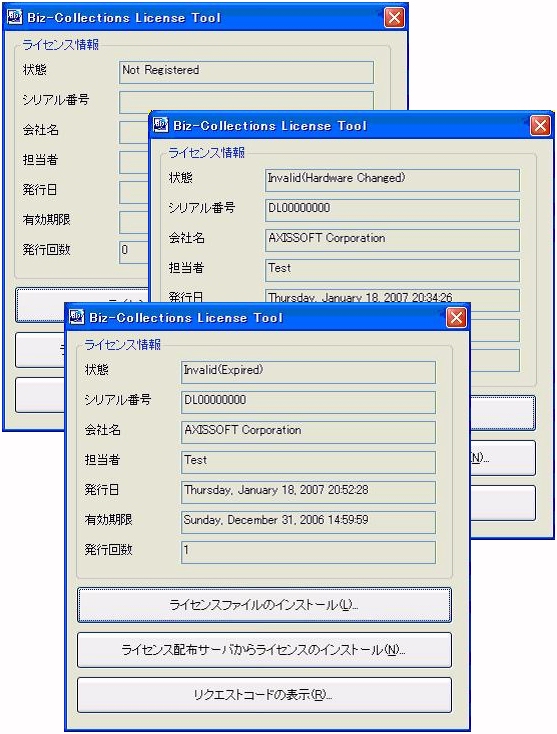557x734 pixels.
Task: Click the middle window's title bar app icon
Action: [161, 125]
